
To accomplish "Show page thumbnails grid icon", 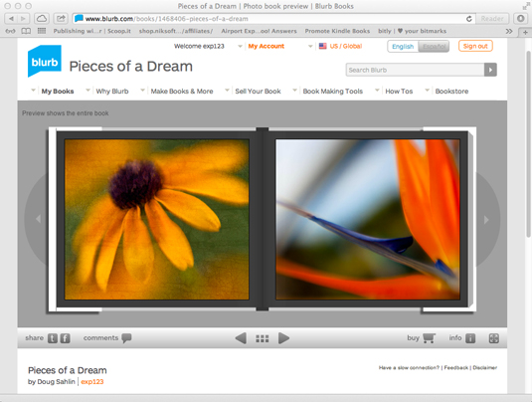I will coord(263,338).
